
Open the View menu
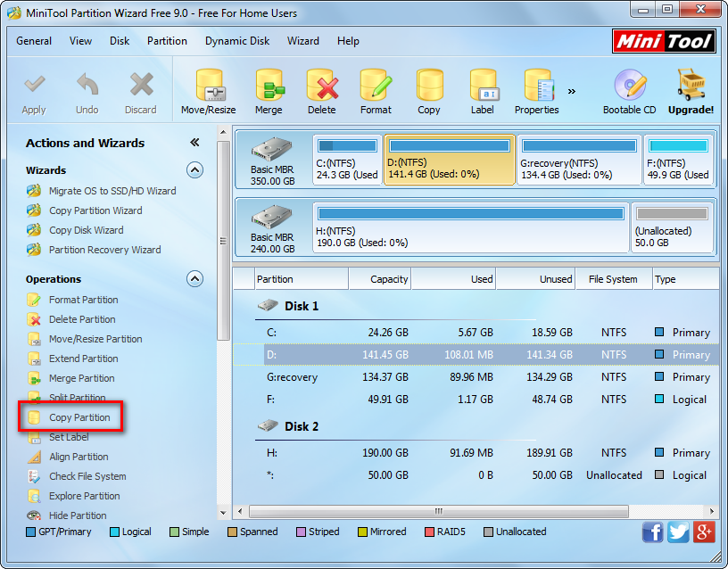(x=81, y=41)
